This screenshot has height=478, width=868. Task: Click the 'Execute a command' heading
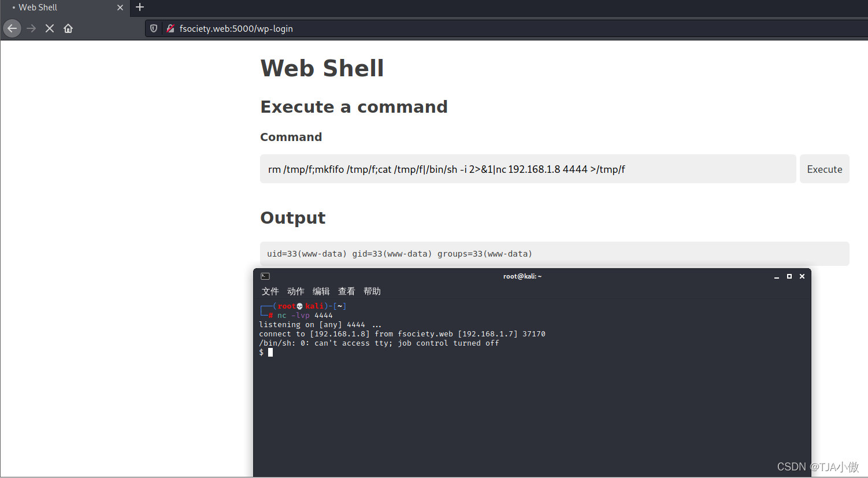(x=354, y=107)
